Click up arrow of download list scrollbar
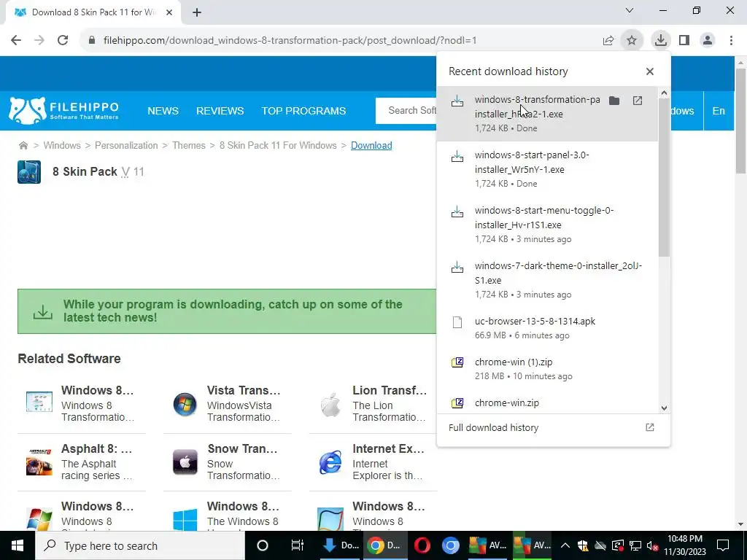Image resolution: width=747 pixels, height=560 pixels. click(x=664, y=93)
